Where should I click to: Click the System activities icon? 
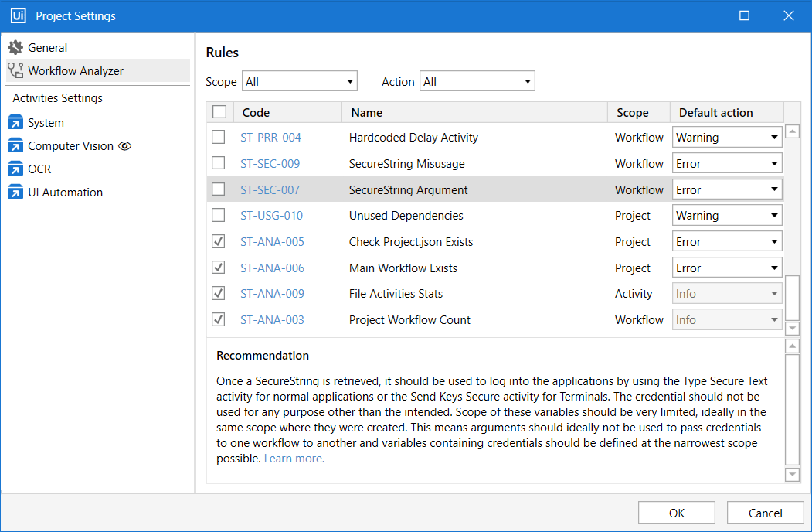click(x=15, y=122)
